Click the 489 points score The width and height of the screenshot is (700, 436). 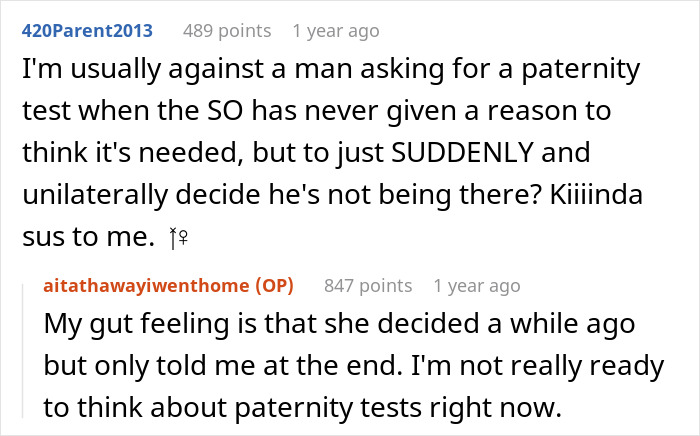[x=227, y=31]
